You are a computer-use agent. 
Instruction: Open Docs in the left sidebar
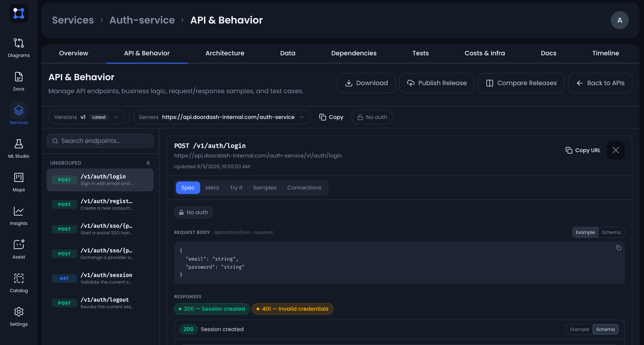tap(19, 82)
